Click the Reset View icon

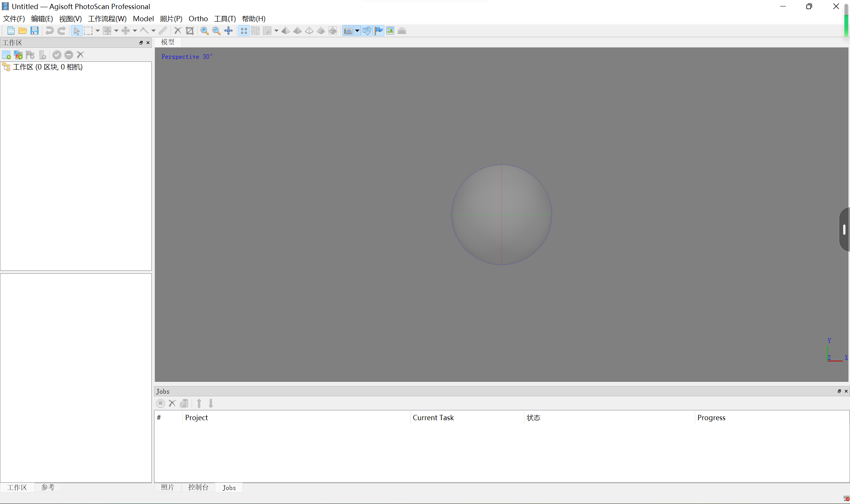(228, 31)
